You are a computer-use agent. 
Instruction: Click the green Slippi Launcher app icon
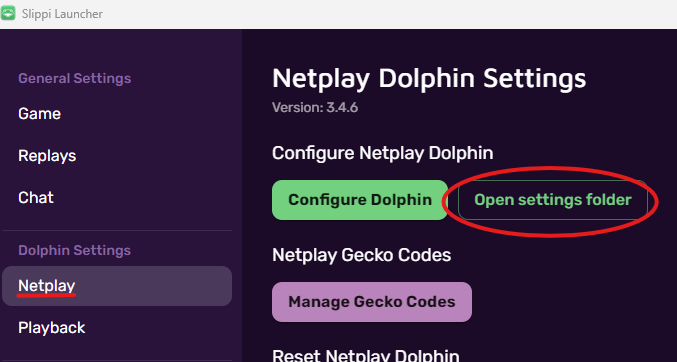[x=7, y=13]
